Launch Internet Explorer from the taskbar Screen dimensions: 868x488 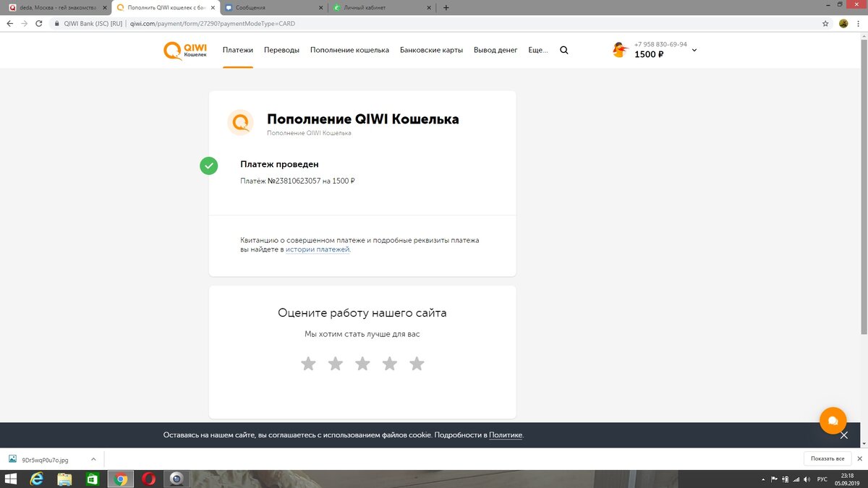[x=36, y=479]
